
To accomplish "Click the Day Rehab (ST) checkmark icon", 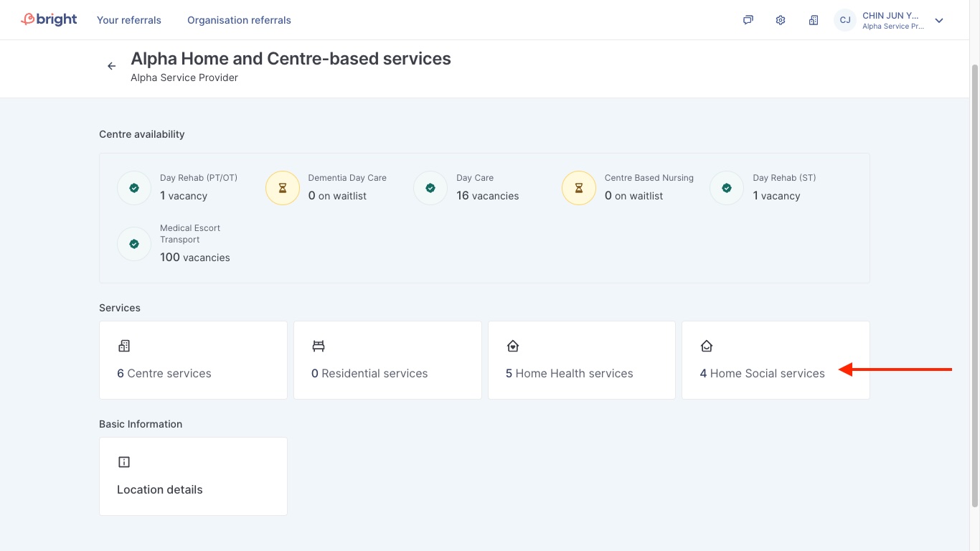I will pos(727,188).
